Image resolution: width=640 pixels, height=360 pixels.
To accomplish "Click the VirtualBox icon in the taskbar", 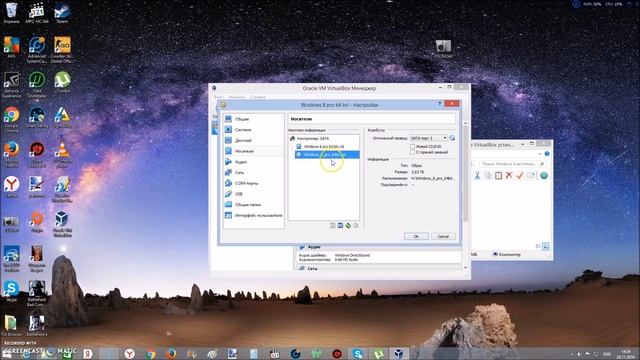I will pyautogui.click(x=399, y=353).
